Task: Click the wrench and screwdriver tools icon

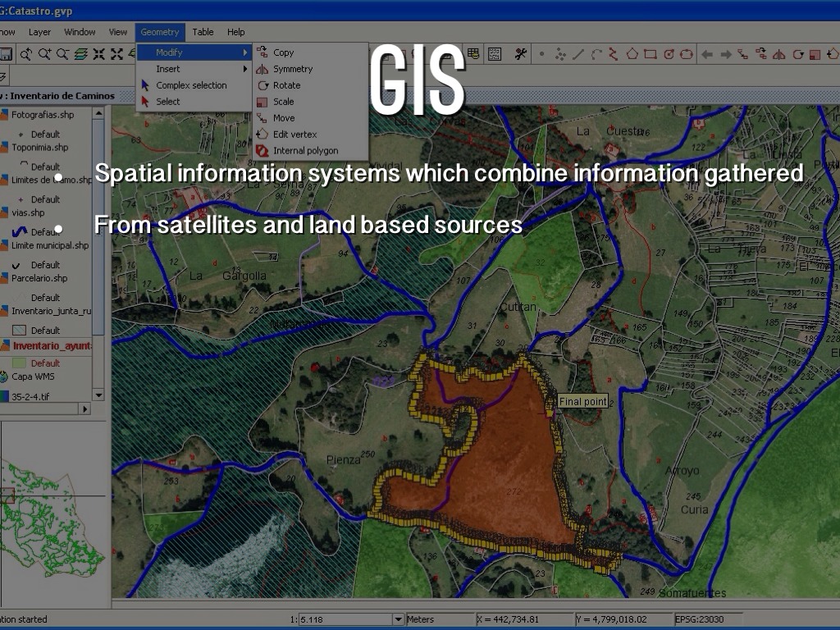Action: point(520,54)
